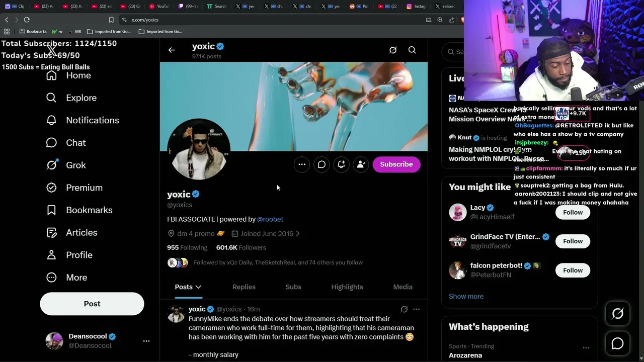Viewport: 644px width, 362px height.
Task: Open Articles icon in sidebar
Action: click(x=51, y=232)
